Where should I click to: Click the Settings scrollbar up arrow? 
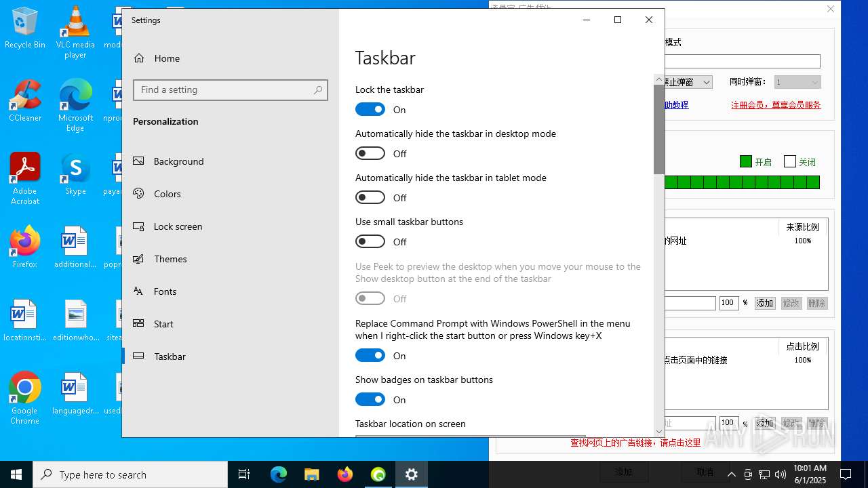(659, 79)
